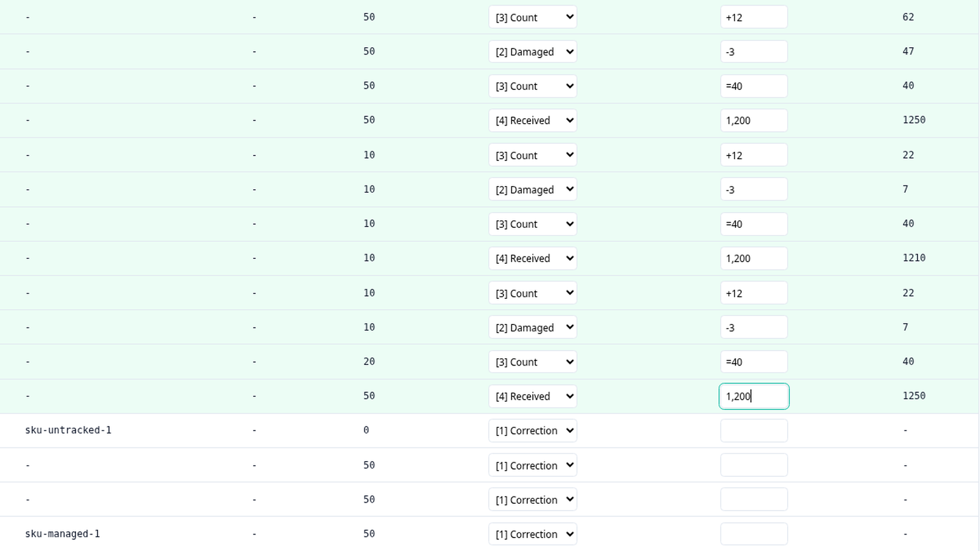Click the 1,200 field in the 1210 row
This screenshot has height=551, width=980.
pyautogui.click(x=753, y=258)
